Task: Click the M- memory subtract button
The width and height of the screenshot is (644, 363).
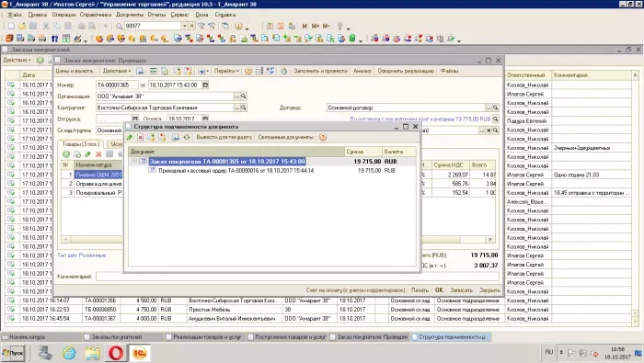Action: pyautogui.click(x=326, y=26)
